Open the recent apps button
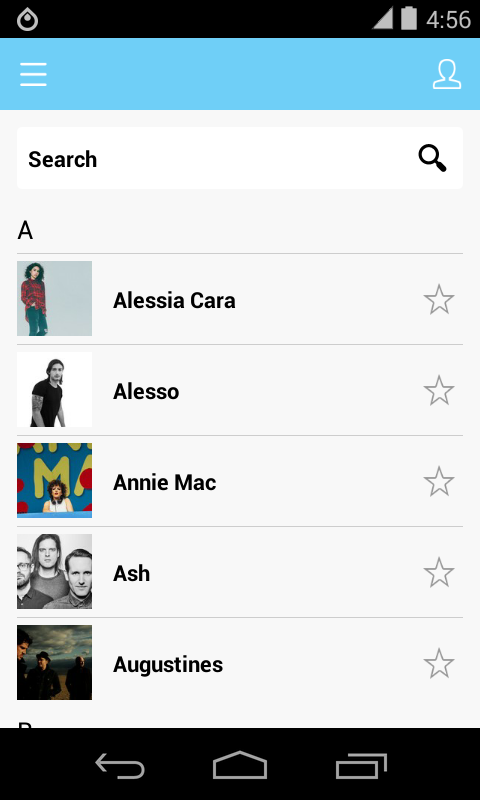Image resolution: width=480 pixels, height=800 pixels. pyautogui.click(x=361, y=766)
